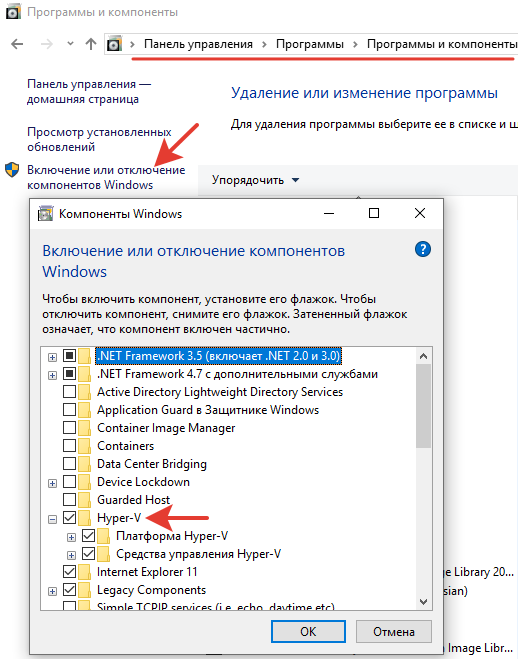This screenshot has width=518, height=659.
Task: Go back with the back arrow
Action: pyautogui.click(x=17, y=44)
